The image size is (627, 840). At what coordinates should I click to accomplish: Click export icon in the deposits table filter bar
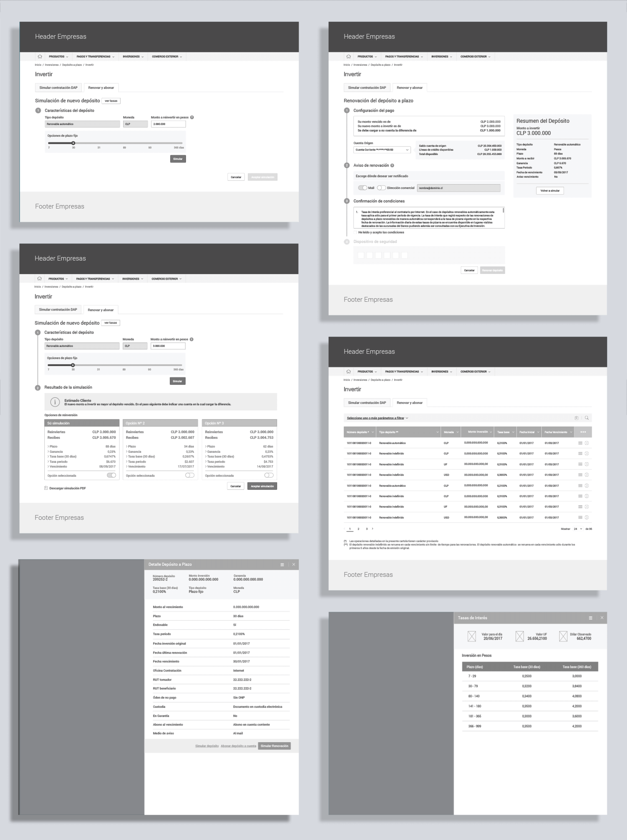576,418
